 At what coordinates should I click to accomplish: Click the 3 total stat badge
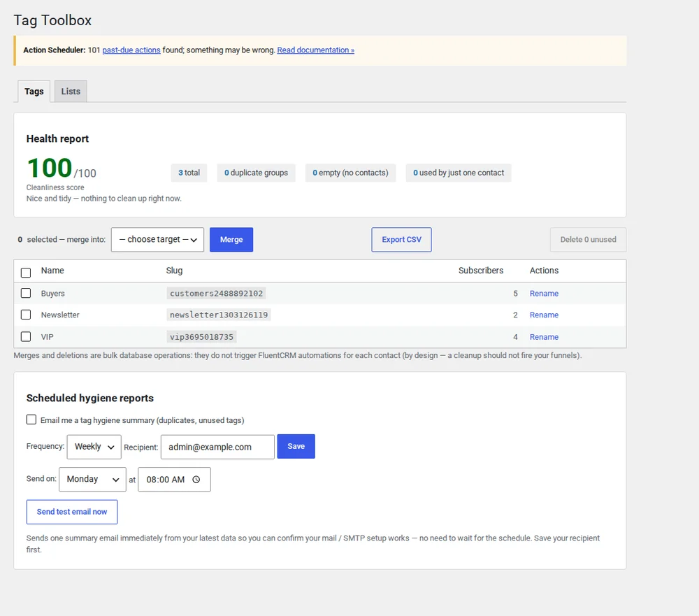tap(189, 173)
